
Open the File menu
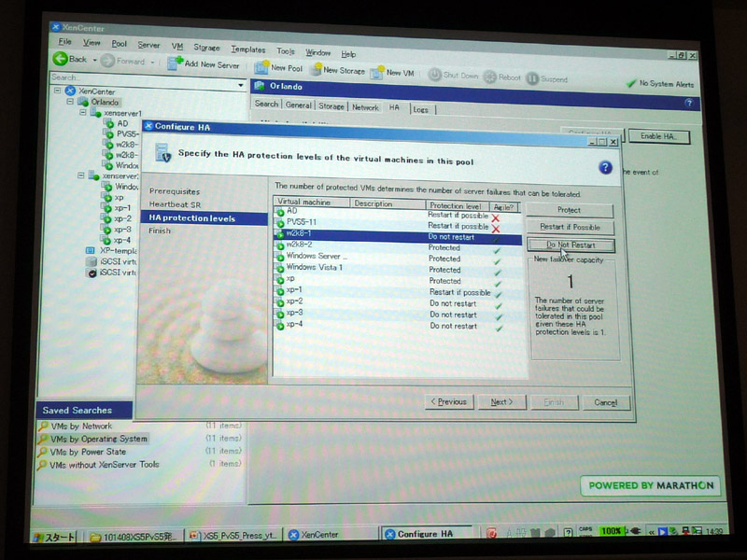click(64, 42)
